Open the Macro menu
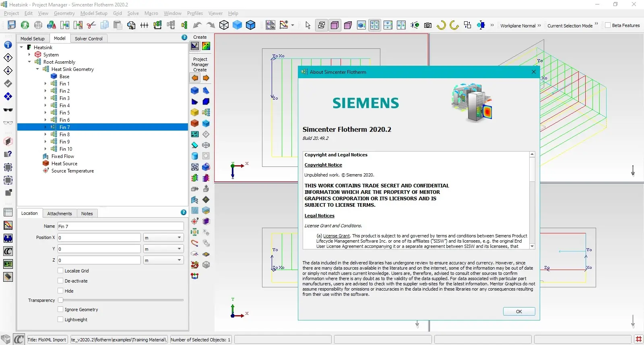Image resolution: width=644 pixels, height=345 pixels. (x=151, y=13)
